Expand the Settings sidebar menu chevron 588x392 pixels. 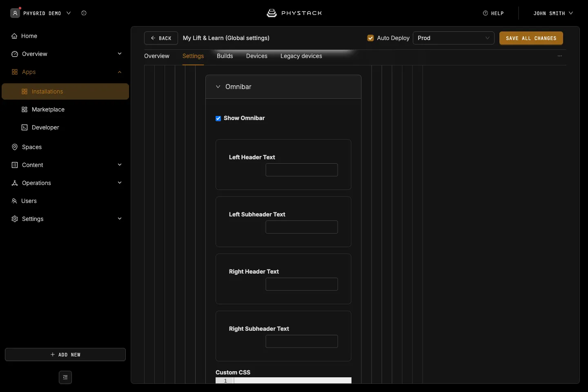click(120, 218)
